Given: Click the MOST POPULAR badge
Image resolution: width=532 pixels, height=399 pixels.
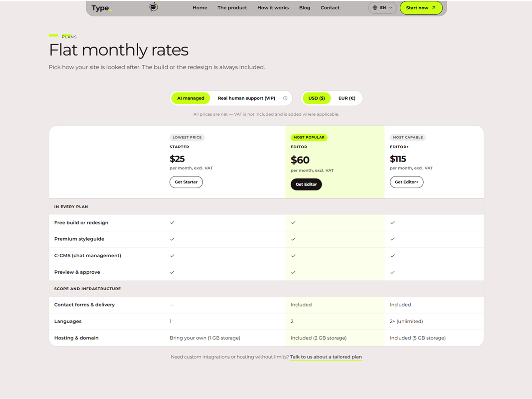Looking at the screenshot, I should pyautogui.click(x=309, y=137).
